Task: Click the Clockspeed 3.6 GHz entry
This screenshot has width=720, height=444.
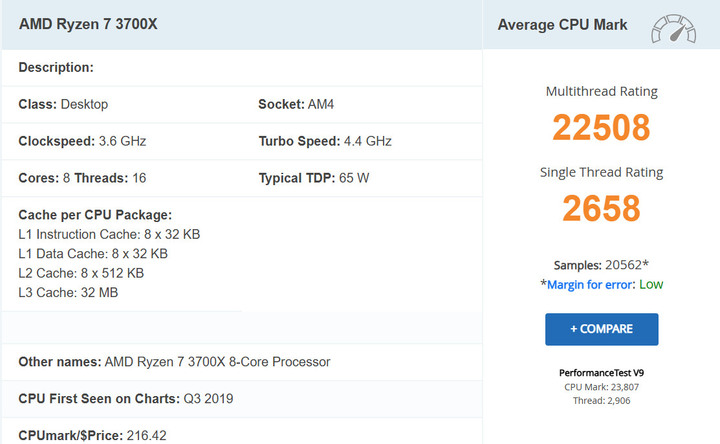Action: 82,141
